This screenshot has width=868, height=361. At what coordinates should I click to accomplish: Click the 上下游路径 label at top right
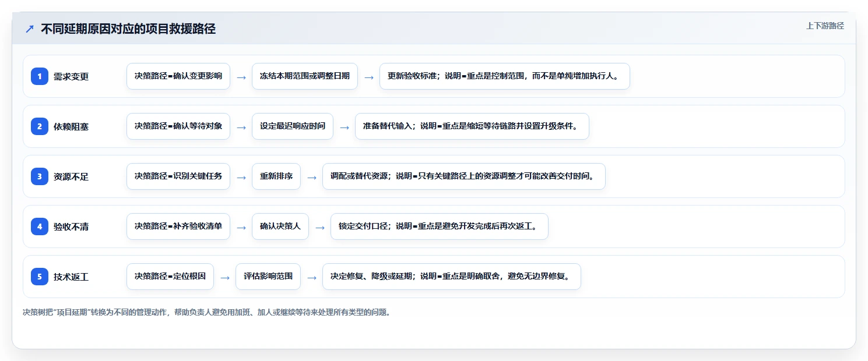pyautogui.click(x=825, y=26)
